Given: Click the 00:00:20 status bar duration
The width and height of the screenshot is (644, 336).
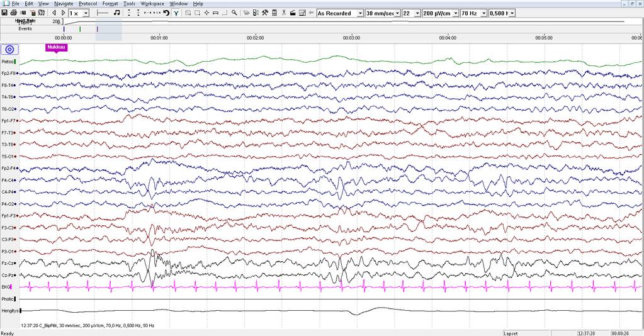Looking at the screenshot, I should 620,333.
